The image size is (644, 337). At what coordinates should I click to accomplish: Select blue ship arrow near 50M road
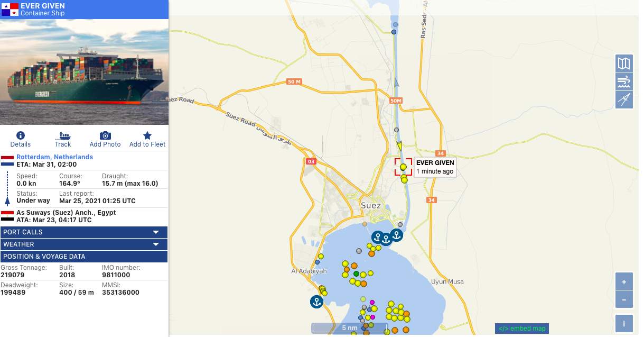tap(397, 82)
